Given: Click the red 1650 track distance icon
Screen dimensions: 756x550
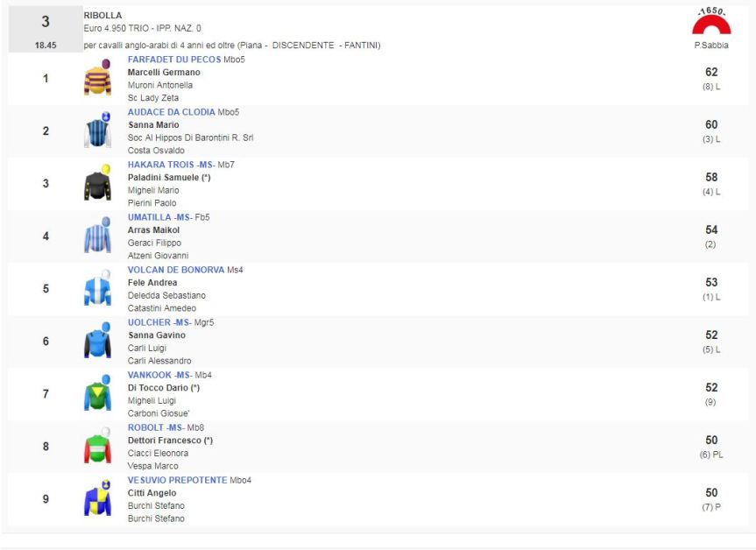Looking at the screenshot, I should coord(710,23).
